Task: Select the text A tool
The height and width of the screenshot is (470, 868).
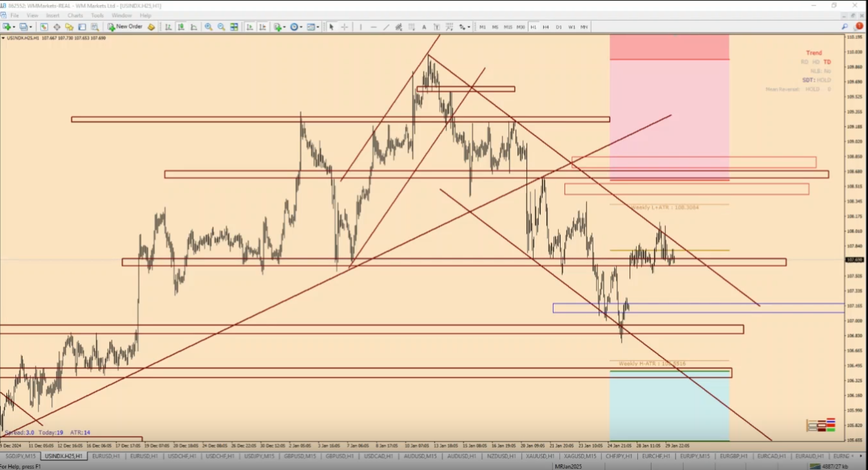Action: pos(424,27)
